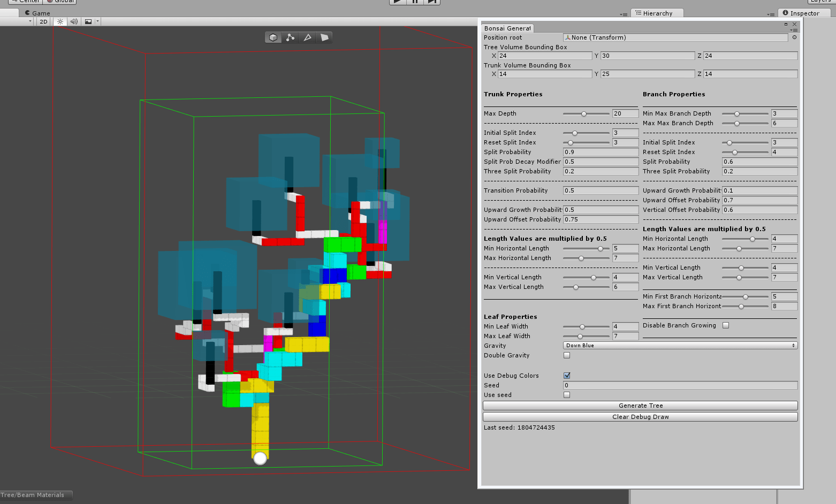Toggle Center pivot mode button
Image resolution: width=836 pixels, height=504 pixels.
coord(25,2)
